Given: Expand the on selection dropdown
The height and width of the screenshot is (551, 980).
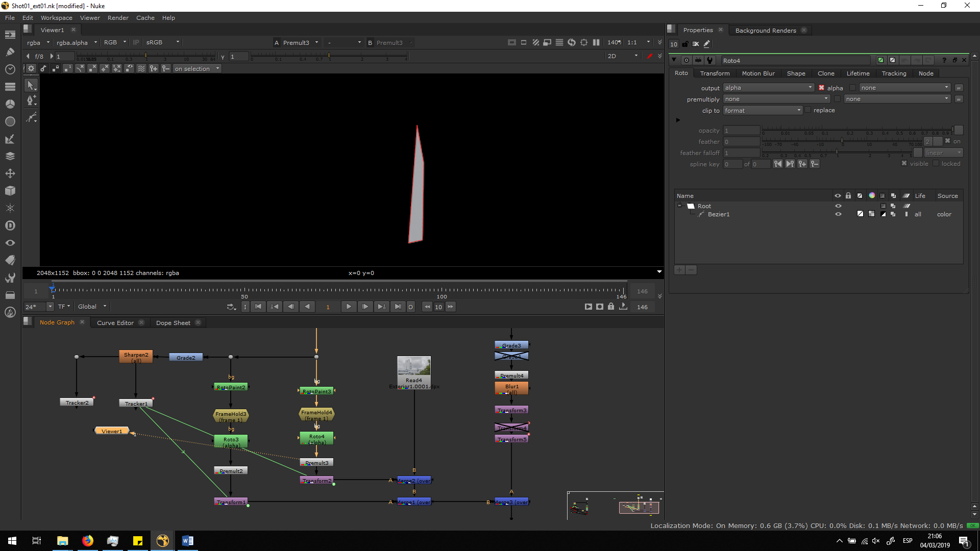Looking at the screenshot, I should point(197,69).
